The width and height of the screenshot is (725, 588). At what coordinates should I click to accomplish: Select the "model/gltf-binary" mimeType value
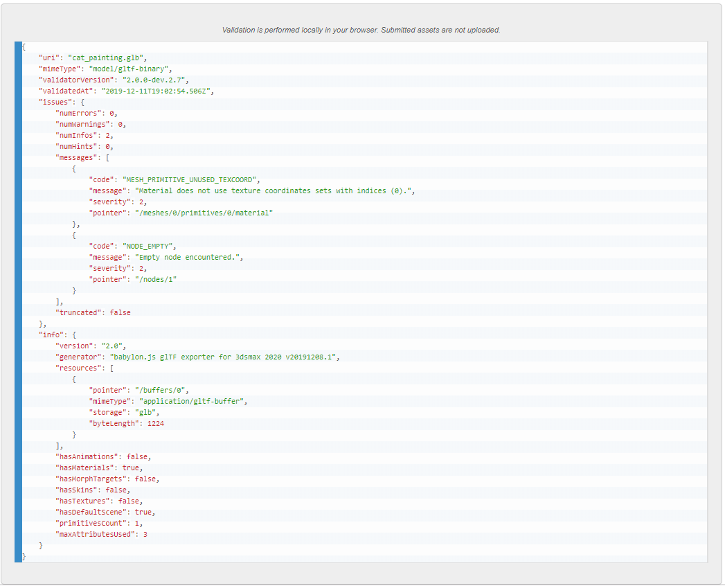tap(129, 69)
